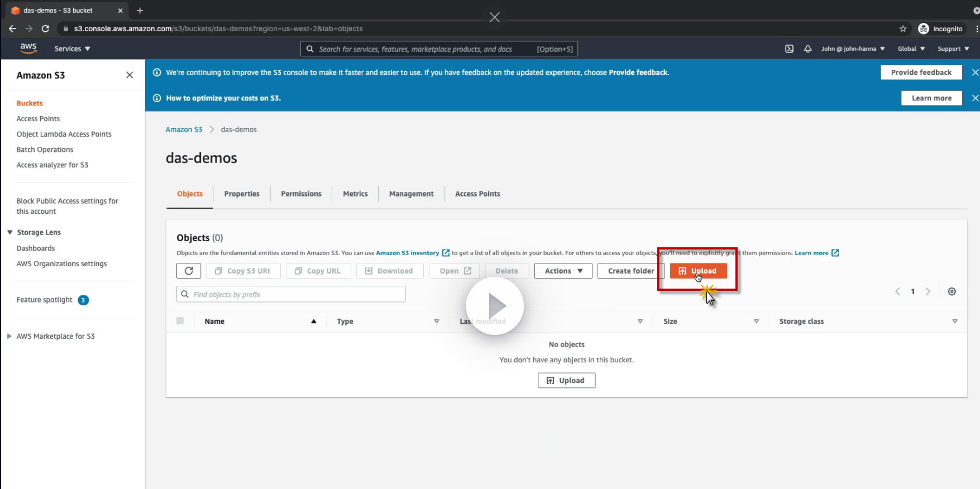The height and width of the screenshot is (489, 980).
Task: Click the external link icon after Learn more
Action: pos(835,253)
